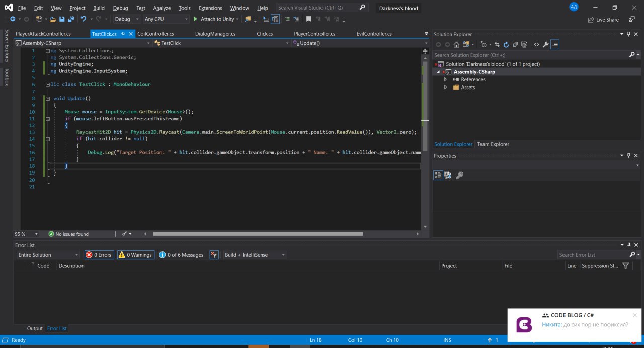Toggle pin on TestClick.cs tab
The image size is (644, 348).
pos(122,34)
